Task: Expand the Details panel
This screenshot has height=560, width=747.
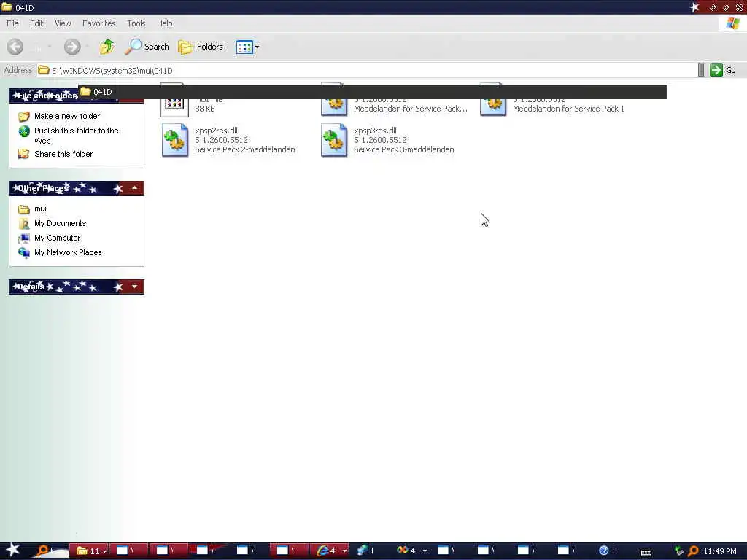Action: 135,287
